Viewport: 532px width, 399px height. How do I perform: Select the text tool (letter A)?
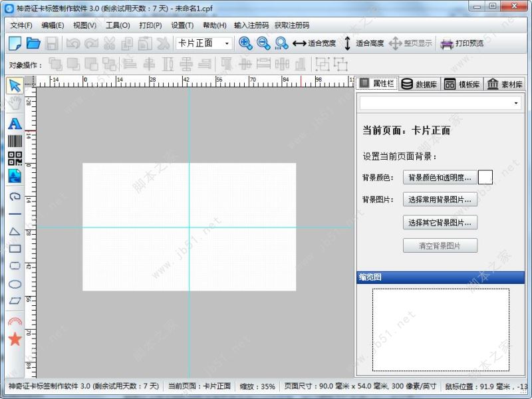pyautogui.click(x=15, y=124)
